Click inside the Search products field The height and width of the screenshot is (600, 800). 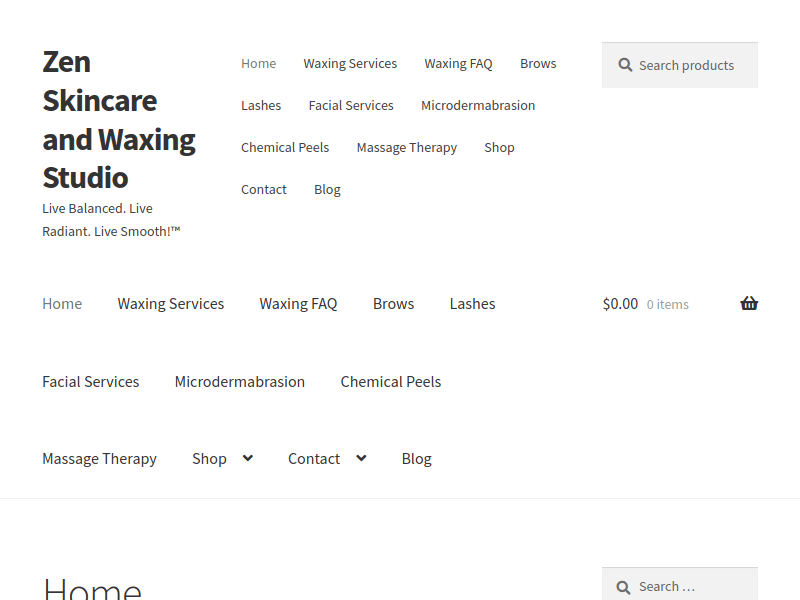tap(690, 65)
